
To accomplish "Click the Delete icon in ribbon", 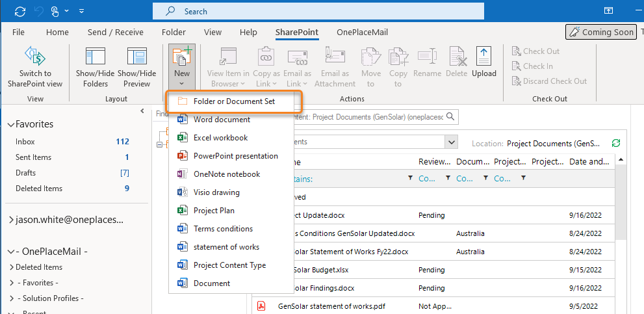I will [457, 57].
